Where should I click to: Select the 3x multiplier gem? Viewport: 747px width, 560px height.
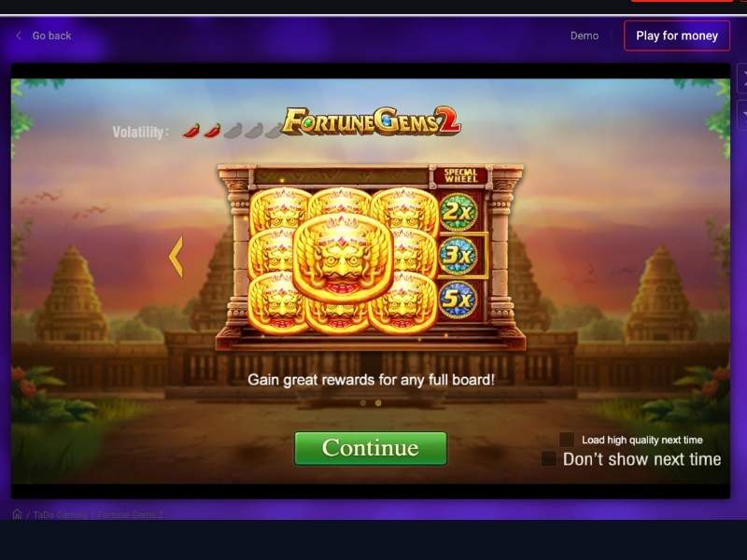pos(458,256)
